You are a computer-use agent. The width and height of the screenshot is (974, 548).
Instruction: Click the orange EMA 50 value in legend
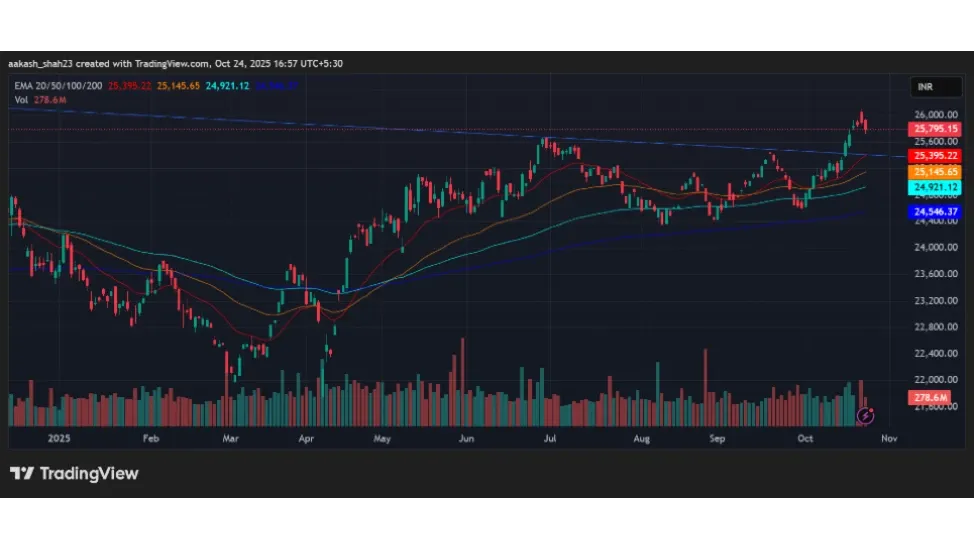point(176,87)
